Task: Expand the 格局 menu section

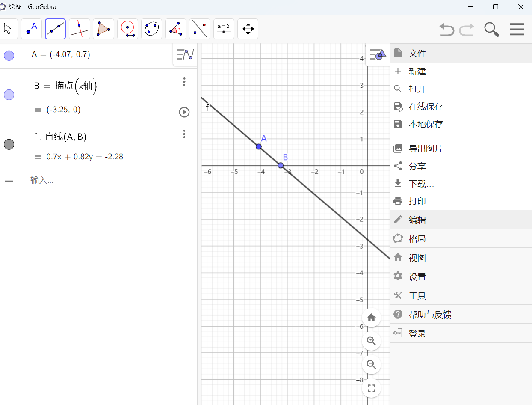Action: (461, 238)
